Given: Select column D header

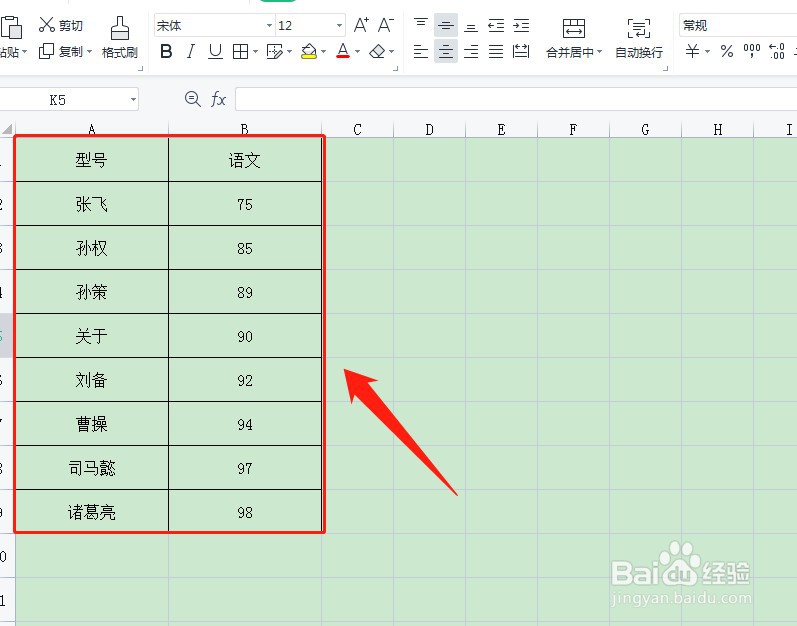Looking at the screenshot, I should (x=430, y=130).
